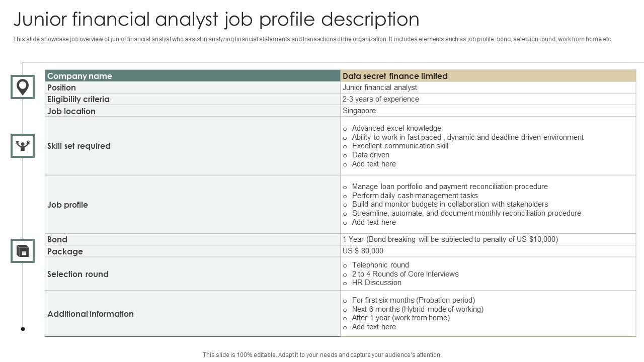Image resolution: width=644 pixels, height=362 pixels.
Task: Select the Skill set required label
Action: (x=78, y=146)
